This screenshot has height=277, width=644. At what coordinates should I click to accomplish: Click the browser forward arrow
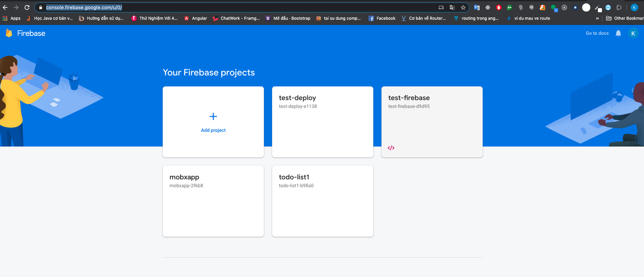click(x=16, y=7)
